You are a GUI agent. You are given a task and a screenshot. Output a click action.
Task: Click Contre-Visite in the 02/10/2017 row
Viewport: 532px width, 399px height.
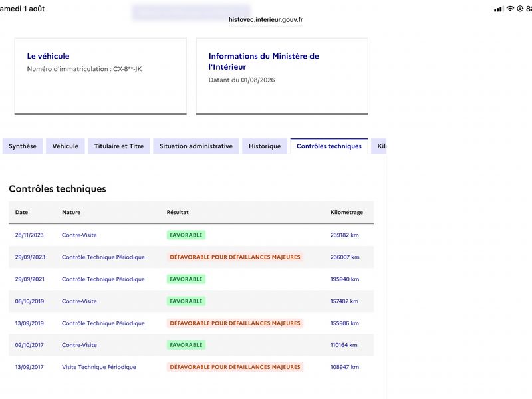pyautogui.click(x=79, y=345)
